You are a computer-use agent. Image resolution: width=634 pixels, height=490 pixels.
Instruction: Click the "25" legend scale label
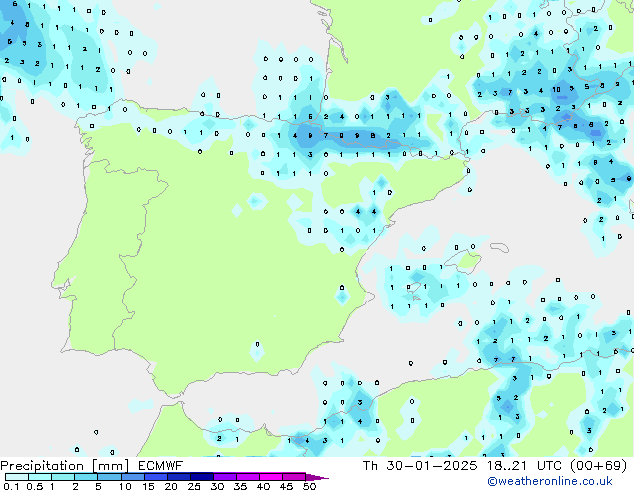tap(194, 486)
